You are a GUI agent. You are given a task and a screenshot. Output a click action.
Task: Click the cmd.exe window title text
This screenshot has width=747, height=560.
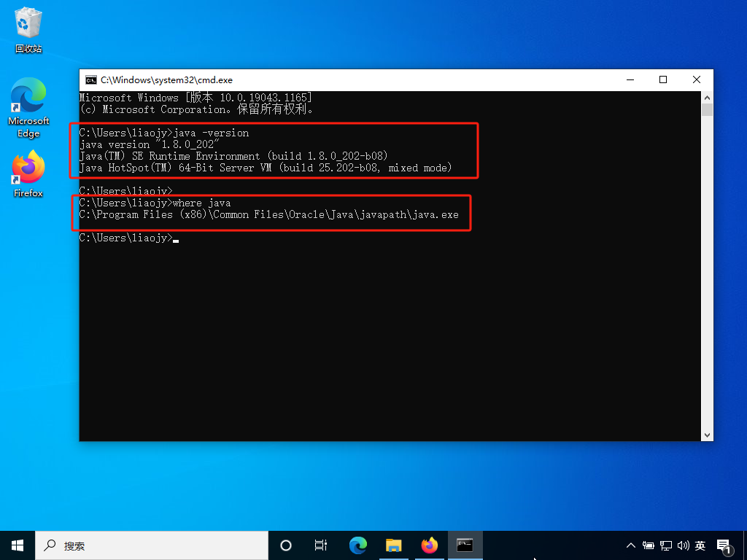[x=166, y=80]
